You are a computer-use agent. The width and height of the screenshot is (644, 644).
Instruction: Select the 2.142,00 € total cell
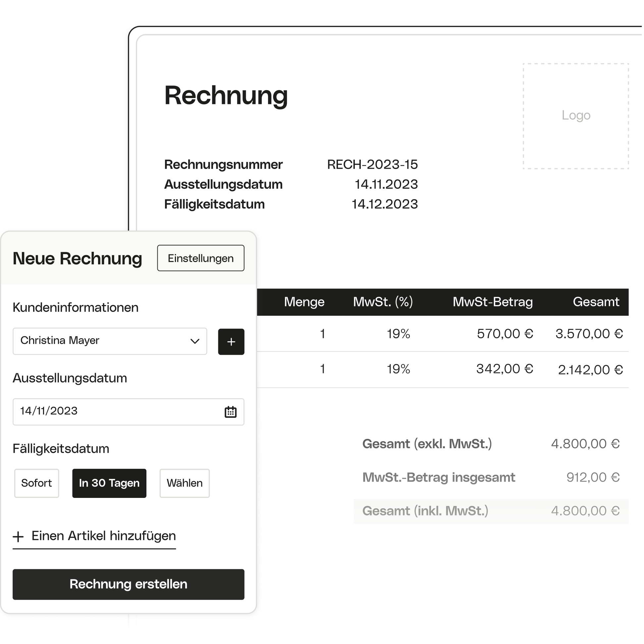(590, 369)
